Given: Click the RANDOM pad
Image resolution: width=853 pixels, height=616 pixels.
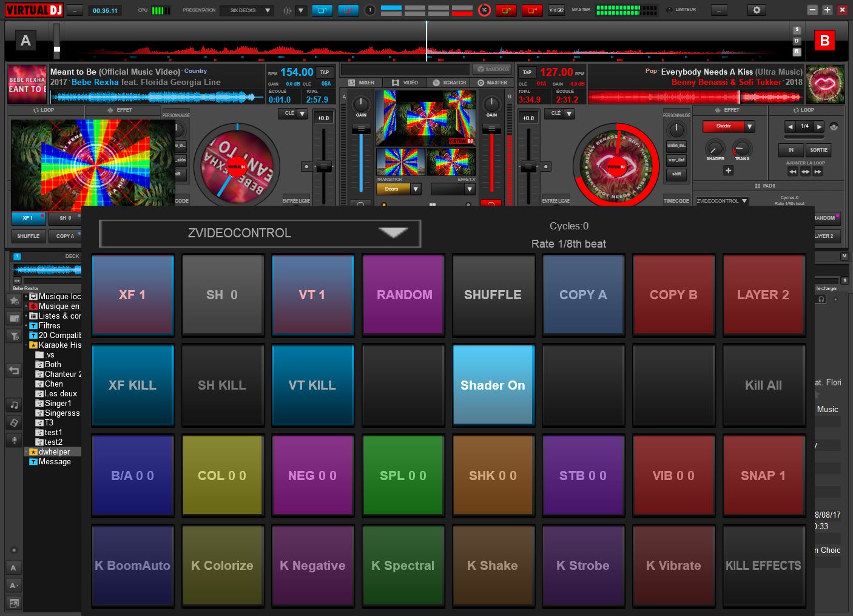Looking at the screenshot, I should pos(403,295).
